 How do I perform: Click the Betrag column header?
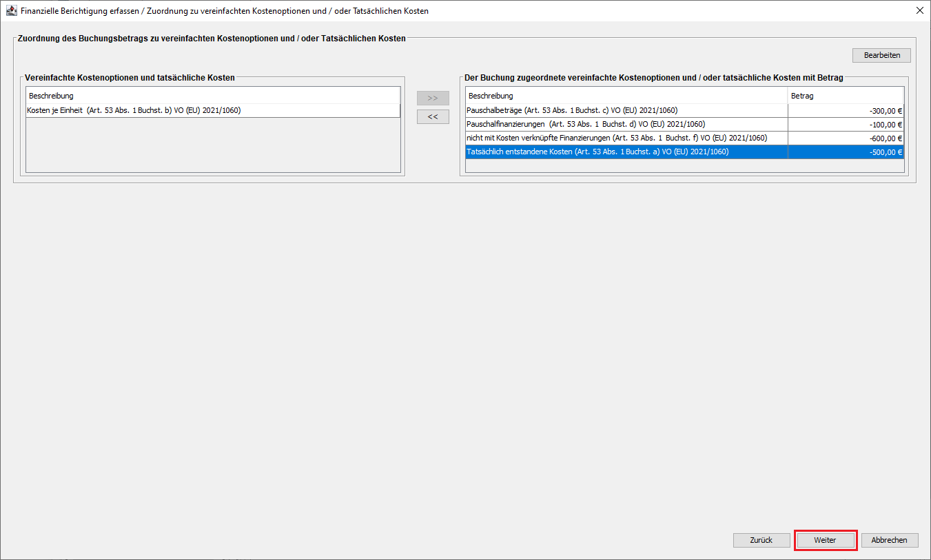pyautogui.click(x=845, y=96)
